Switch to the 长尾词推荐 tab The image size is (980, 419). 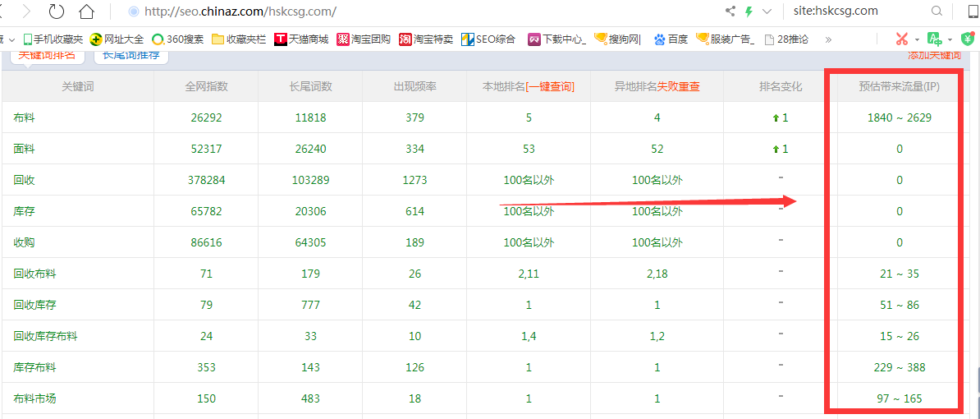tap(131, 54)
